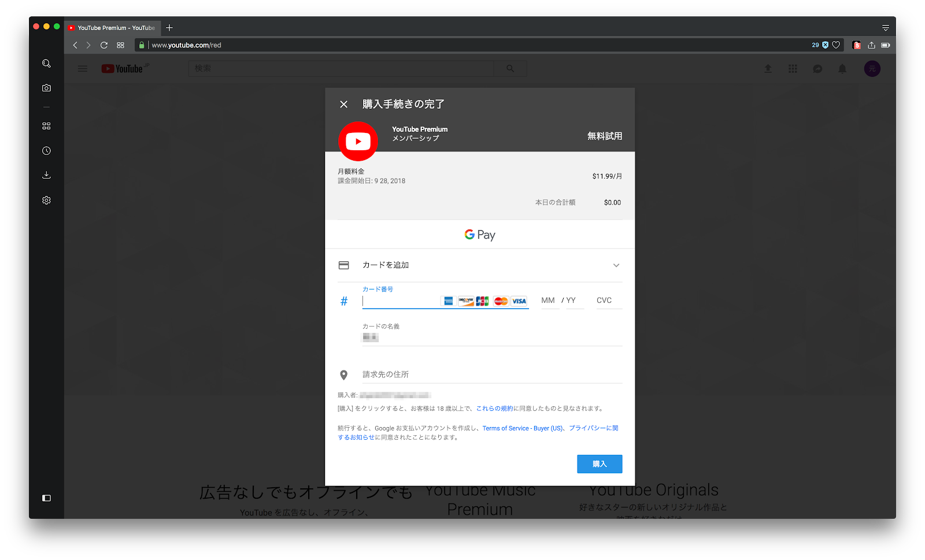Open the start page grid button in toolbar
This screenshot has width=925, height=560.
120,45
